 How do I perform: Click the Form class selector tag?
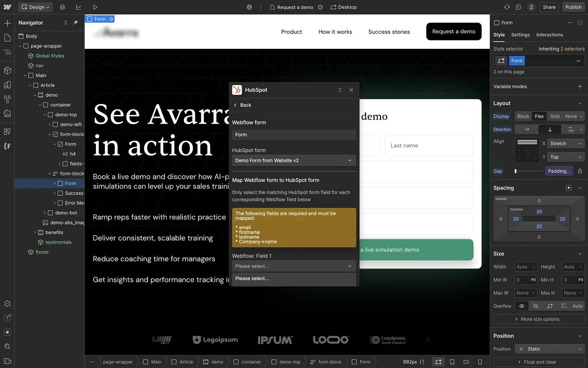point(516,61)
